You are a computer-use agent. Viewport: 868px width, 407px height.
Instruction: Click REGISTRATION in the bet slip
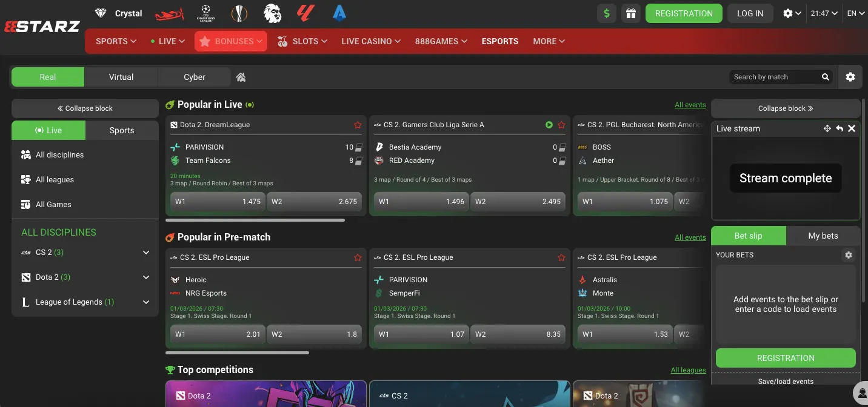point(786,358)
